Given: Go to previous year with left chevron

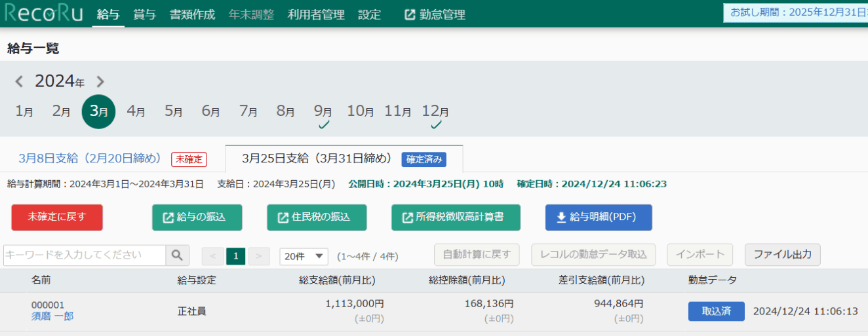Looking at the screenshot, I should click(x=19, y=82).
